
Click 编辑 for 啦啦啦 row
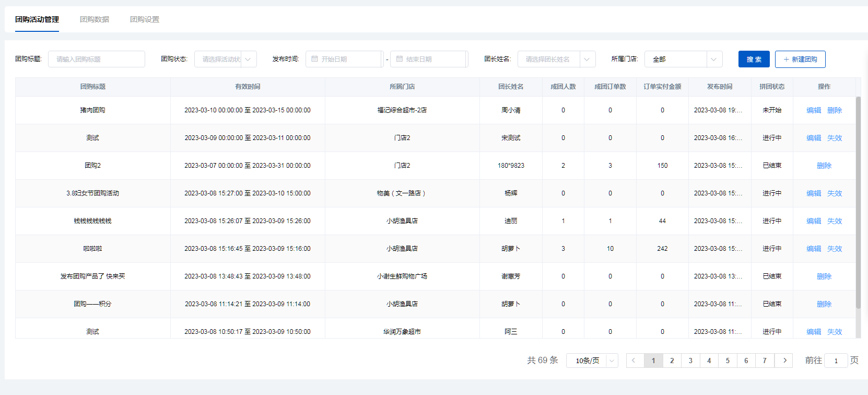tap(814, 249)
